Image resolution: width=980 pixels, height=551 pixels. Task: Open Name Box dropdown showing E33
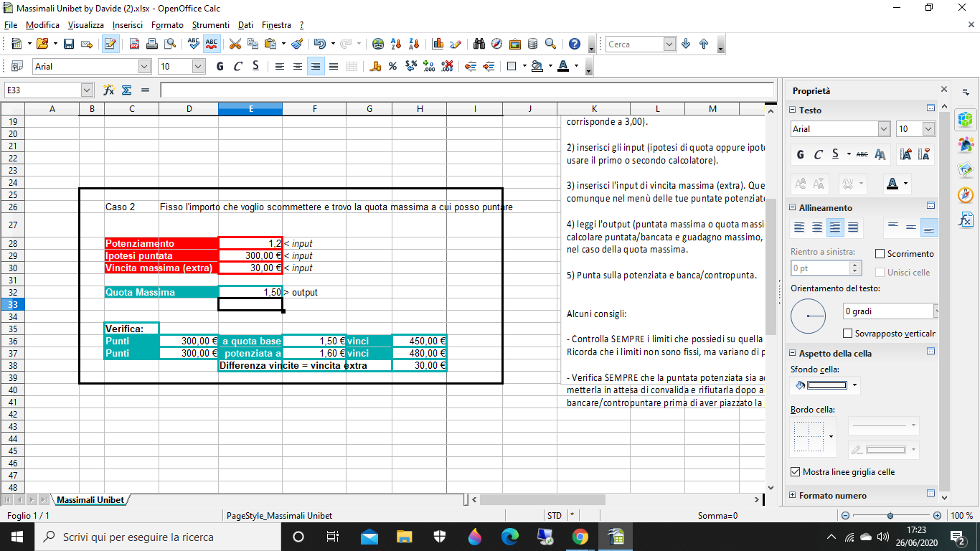(88, 90)
